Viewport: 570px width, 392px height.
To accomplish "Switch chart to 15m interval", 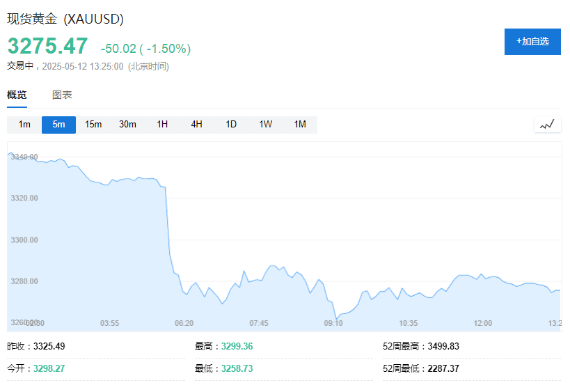I will 93,125.
